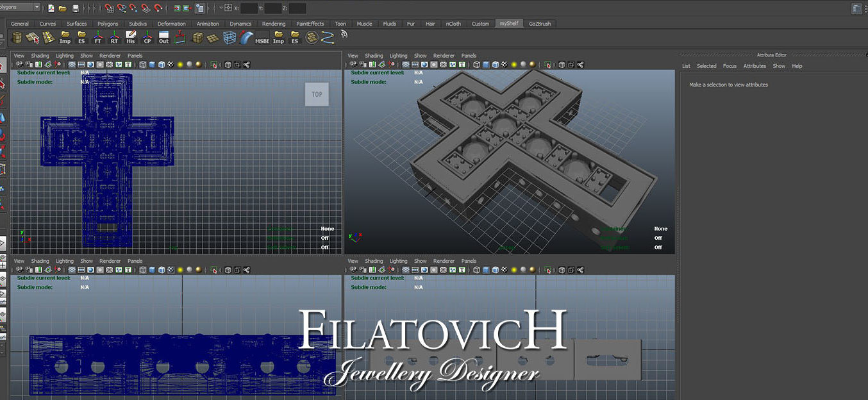Click the His shelf button
The height and width of the screenshot is (400, 868).
[131, 38]
